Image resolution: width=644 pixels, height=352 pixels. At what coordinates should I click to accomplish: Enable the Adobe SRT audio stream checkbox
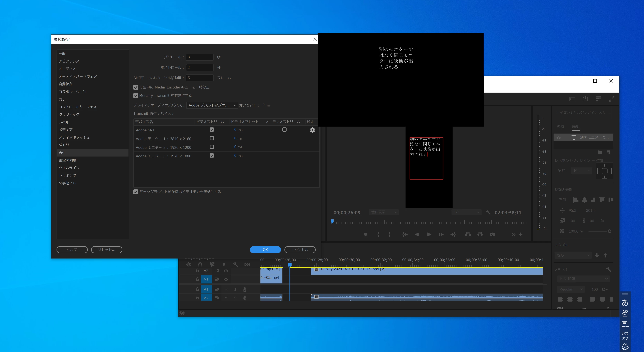(284, 130)
